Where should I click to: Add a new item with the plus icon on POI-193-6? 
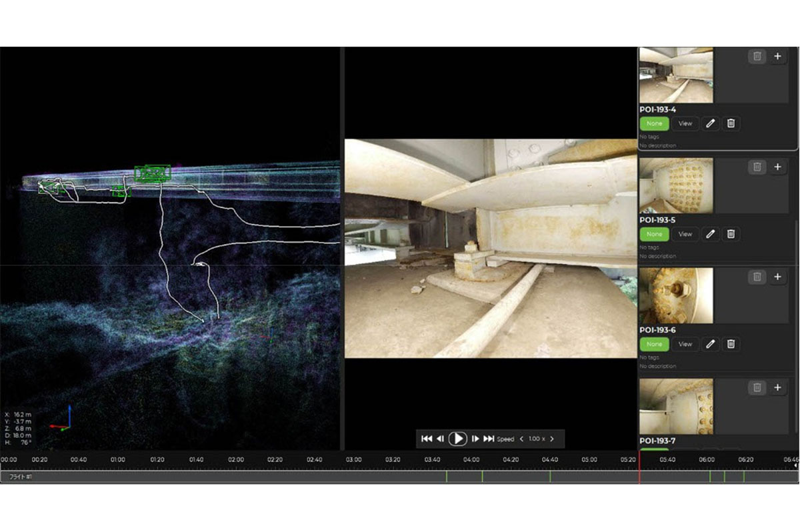pos(777,275)
